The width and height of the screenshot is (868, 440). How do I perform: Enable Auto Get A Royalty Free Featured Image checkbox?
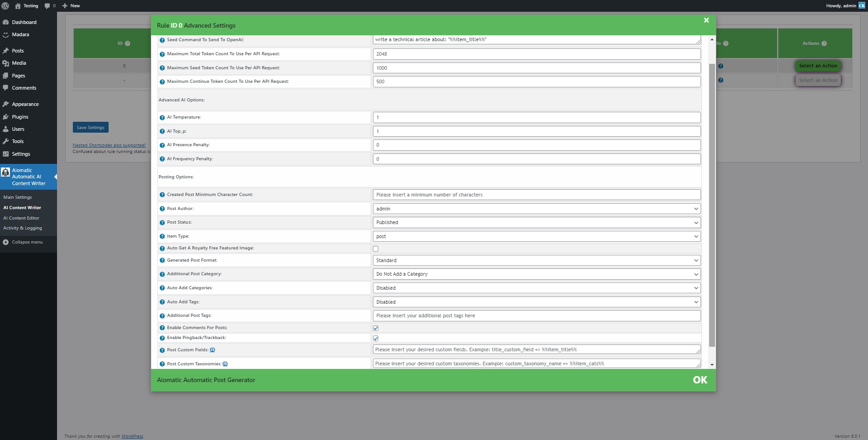pyautogui.click(x=376, y=249)
